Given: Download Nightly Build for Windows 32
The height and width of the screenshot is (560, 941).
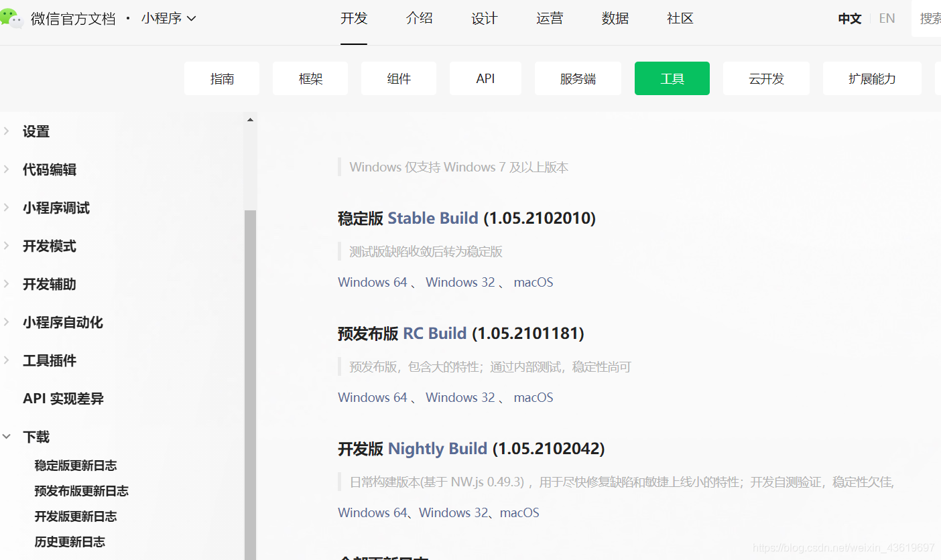Looking at the screenshot, I should [454, 512].
